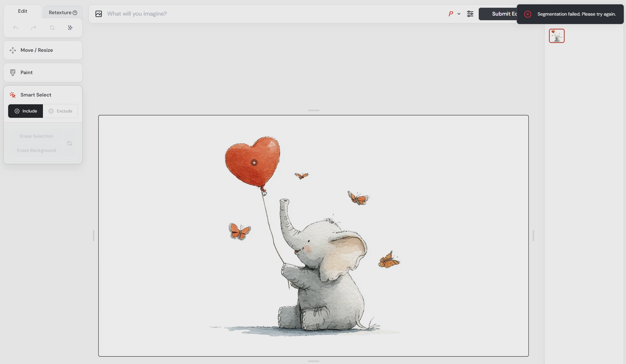The width and height of the screenshot is (626, 364).
Task: Click the Smart Select cursor icon
Action: click(x=12, y=95)
